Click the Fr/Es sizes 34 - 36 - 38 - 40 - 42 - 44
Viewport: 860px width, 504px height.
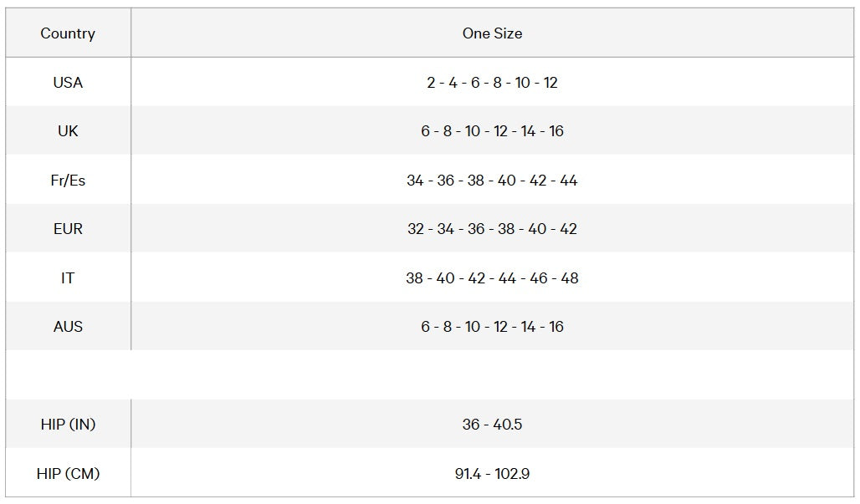(492, 181)
